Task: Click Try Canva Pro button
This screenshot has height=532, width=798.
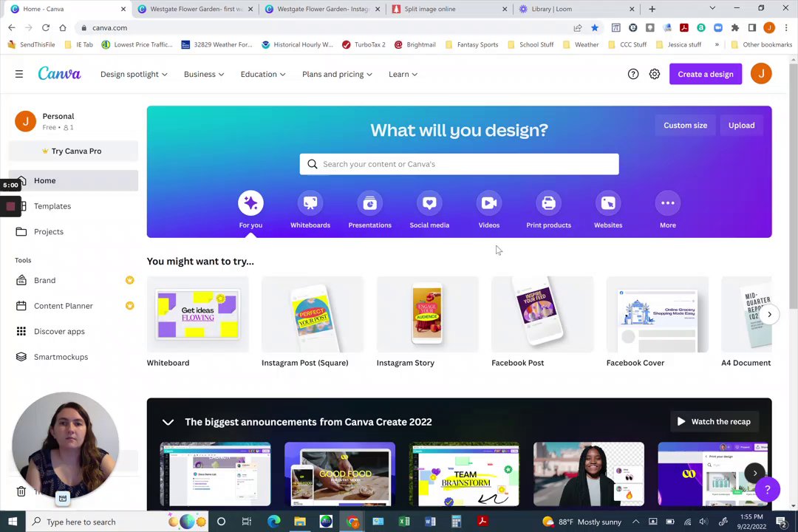Action: [x=73, y=151]
